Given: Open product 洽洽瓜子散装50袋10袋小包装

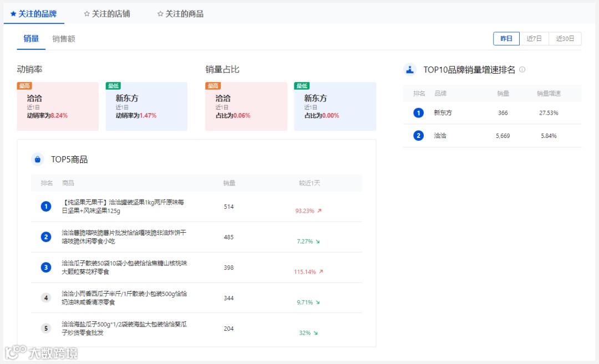Looking at the screenshot, I should coord(125,268).
